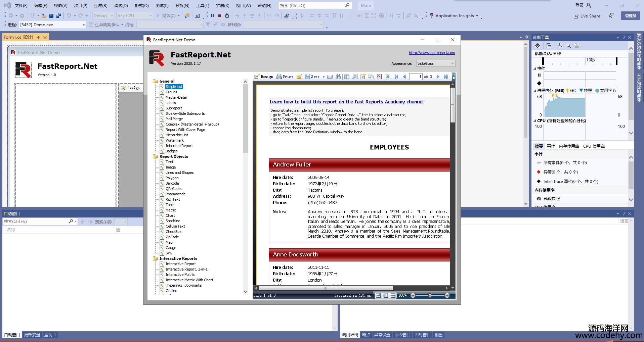The height and width of the screenshot is (342, 644).
Task: Switch to CPU 使用率 tab
Action: [594, 146]
